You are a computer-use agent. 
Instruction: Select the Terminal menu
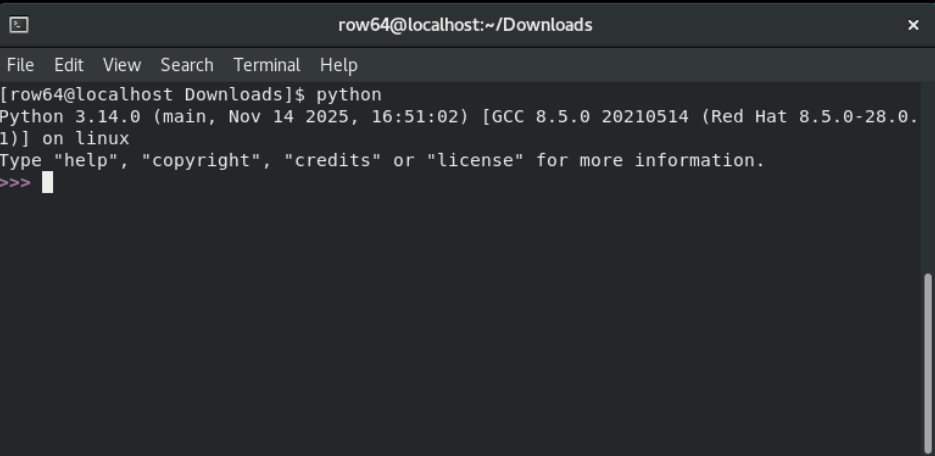pos(267,65)
